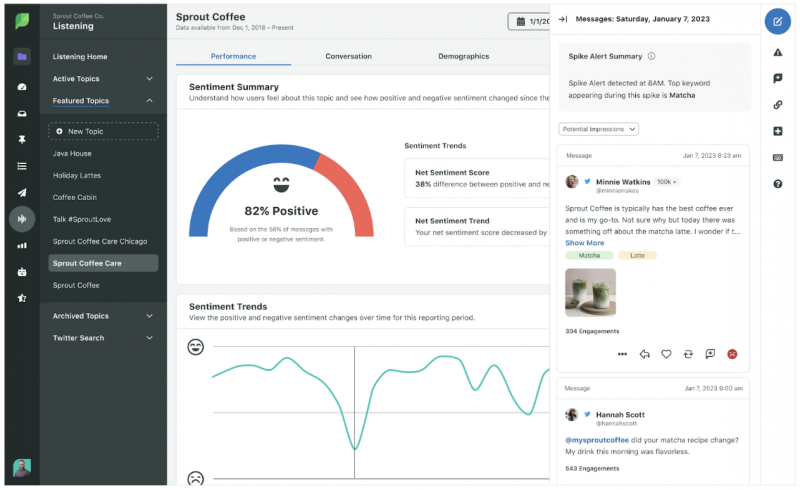Select the Holiday Lattes topic
This screenshot has width=800, height=490.
[x=77, y=175]
